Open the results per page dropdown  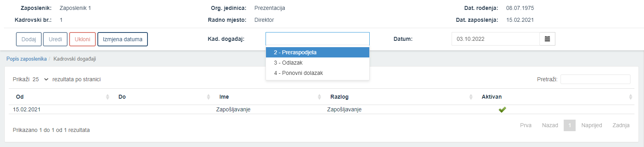coord(41,79)
